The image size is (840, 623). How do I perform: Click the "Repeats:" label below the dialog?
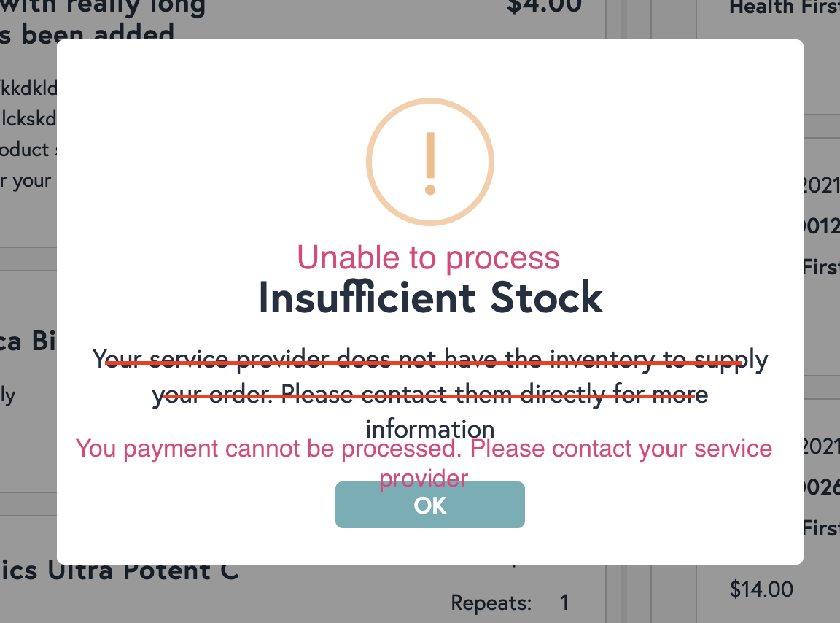(x=491, y=603)
